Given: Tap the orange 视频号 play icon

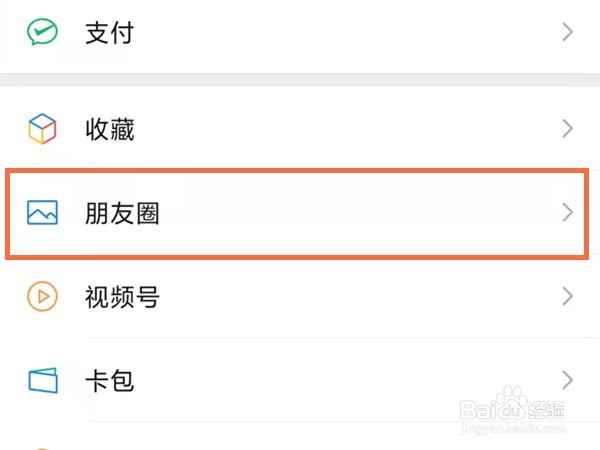Looking at the screenshot, I should pos(42,297).
